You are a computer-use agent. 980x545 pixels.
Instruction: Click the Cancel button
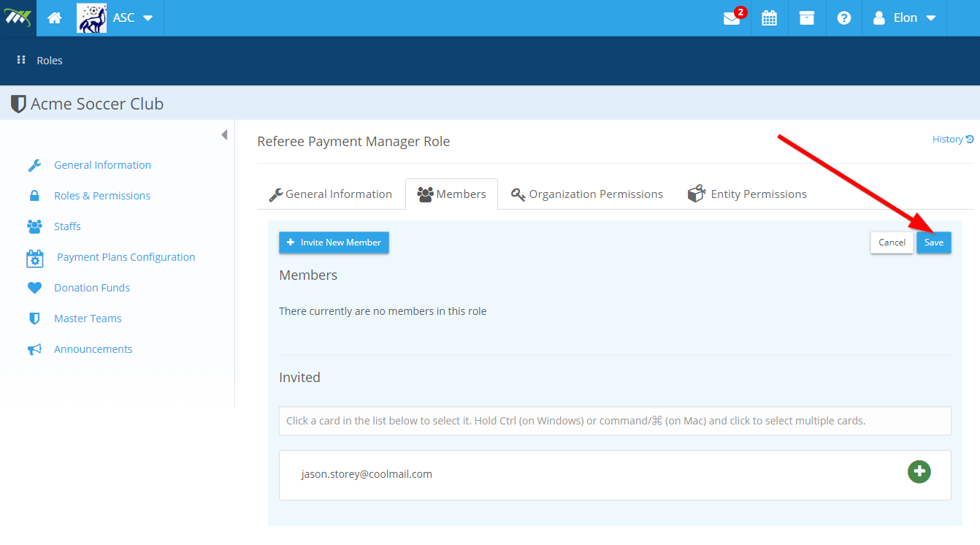(x=892, y=243)
